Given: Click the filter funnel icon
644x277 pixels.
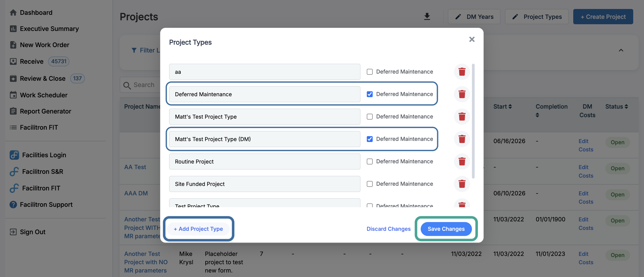Looking at the screenshot, I should (134, 50).
